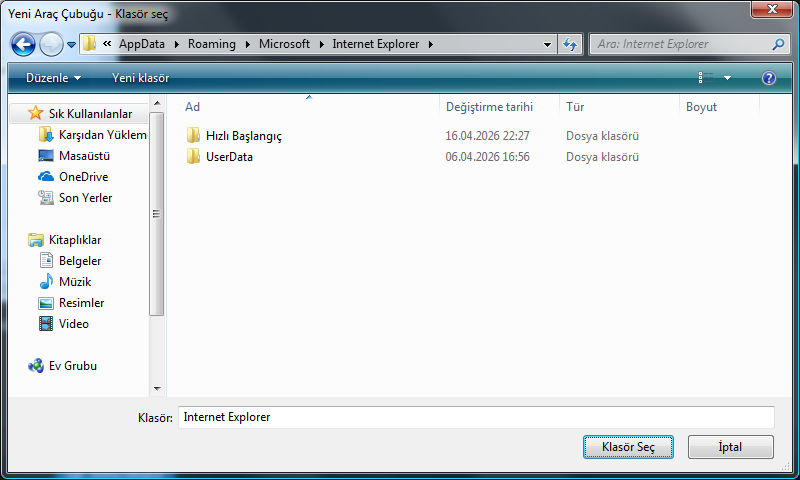Screen dimensions: 800x480
Task: Sort by the Ad column header
Action: pos(192,107)
